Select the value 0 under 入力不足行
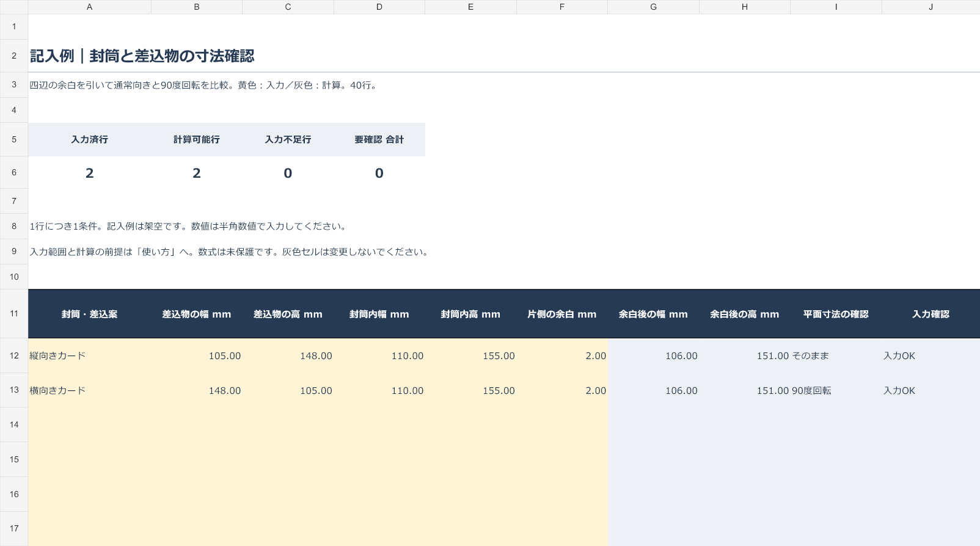The width and height of the screenshot is (980, 546). tap(288, 173)
